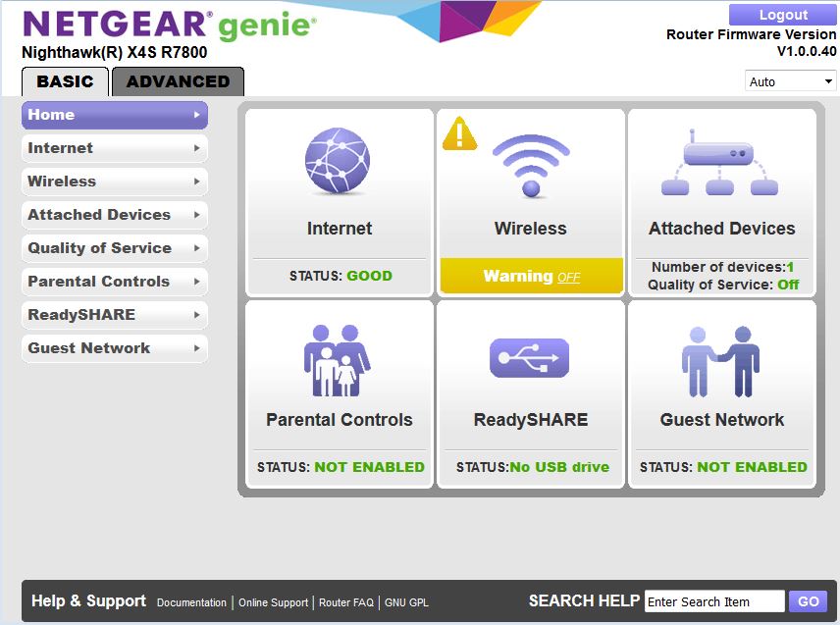Click the Attached Devices tile label
The height and width of the screenshot is (625, 840).
[721, 229]
